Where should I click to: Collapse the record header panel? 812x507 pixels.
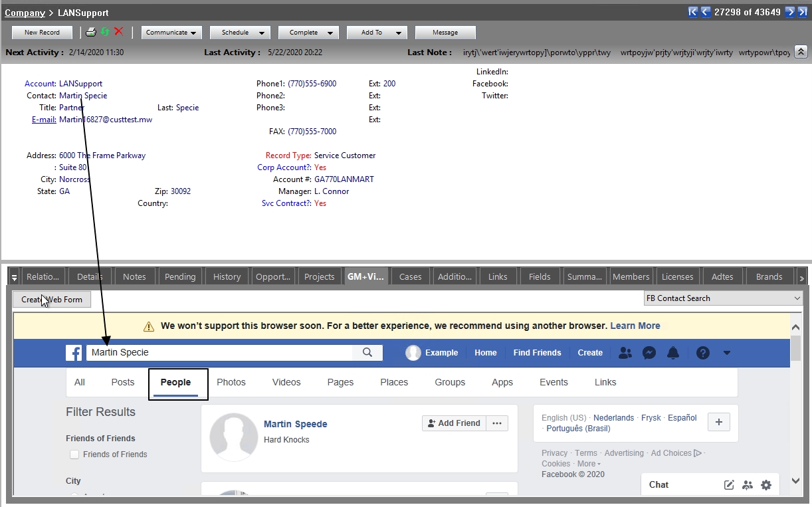[801, 52]
